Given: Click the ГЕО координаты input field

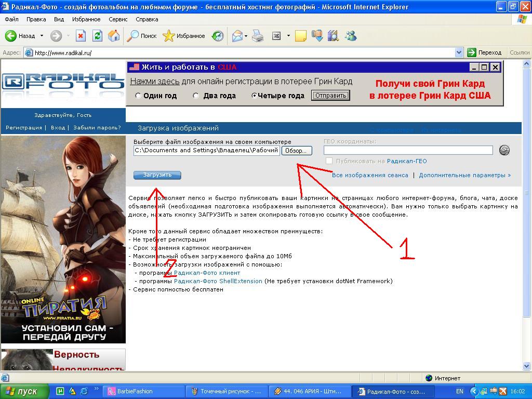Looking at the screenshot, I should pos(408,150).
